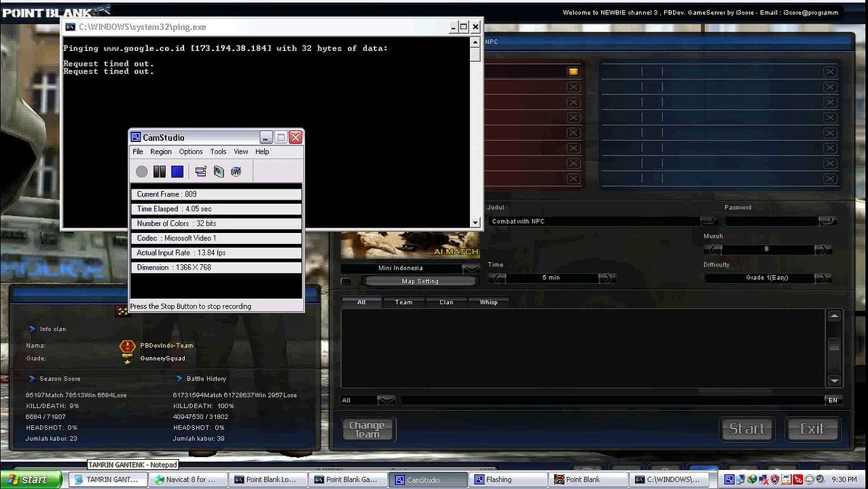
Task: Switch to Navicat 8 taskbar item
Action: [x=187, y=479]
